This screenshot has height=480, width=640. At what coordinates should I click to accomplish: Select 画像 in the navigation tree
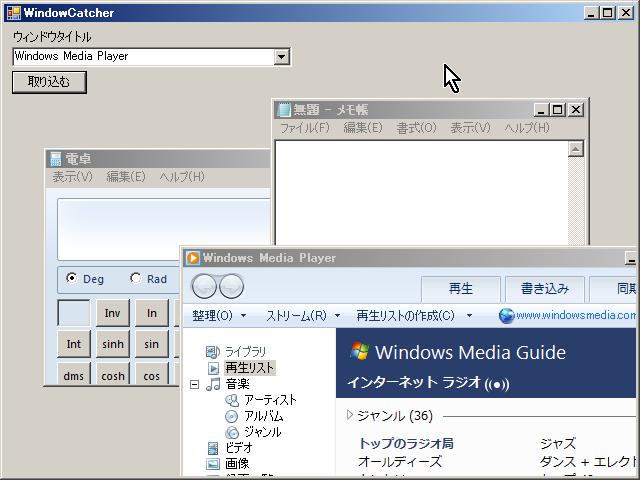pyautogui.click(x=237, y=464)
